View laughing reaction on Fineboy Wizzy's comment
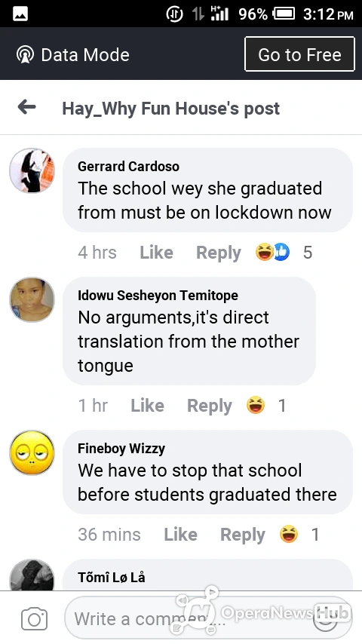 click(288, 534)
